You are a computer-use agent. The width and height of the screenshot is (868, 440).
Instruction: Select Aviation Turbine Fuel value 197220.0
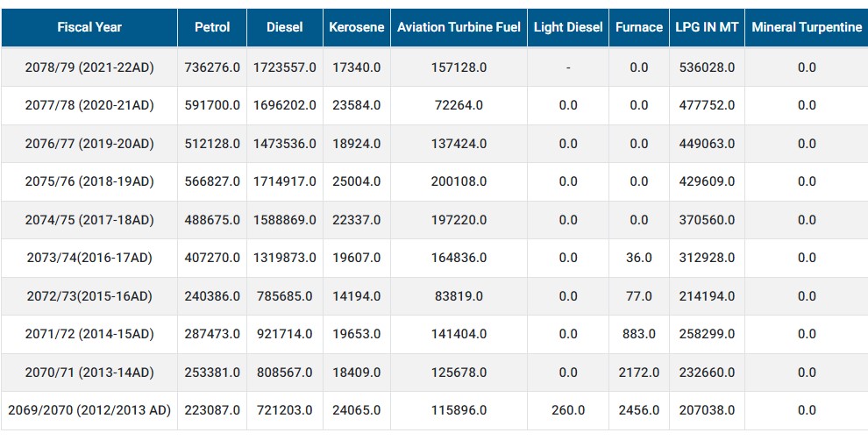click(459, 220)
